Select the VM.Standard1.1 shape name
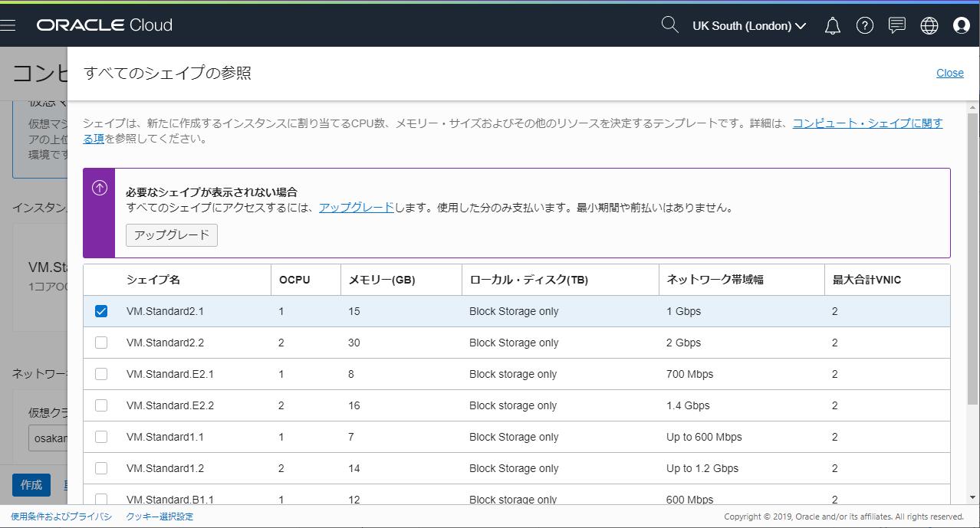The width and height of the screenshot is (980, 528). [x=165, y=437]
